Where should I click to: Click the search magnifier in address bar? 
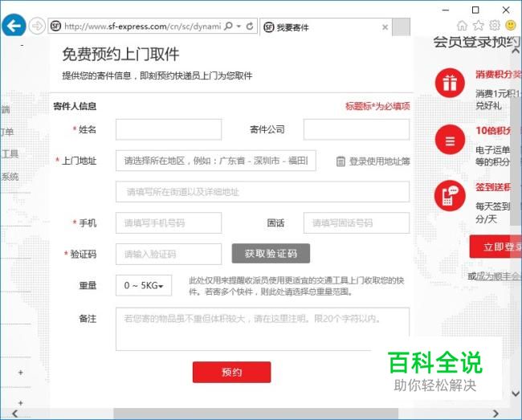(x=228, y=26)
